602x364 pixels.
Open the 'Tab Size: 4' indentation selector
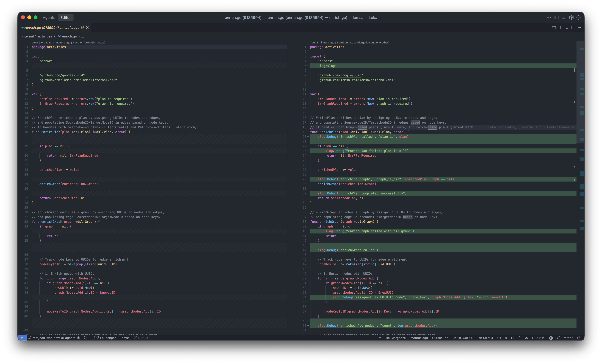485,338
